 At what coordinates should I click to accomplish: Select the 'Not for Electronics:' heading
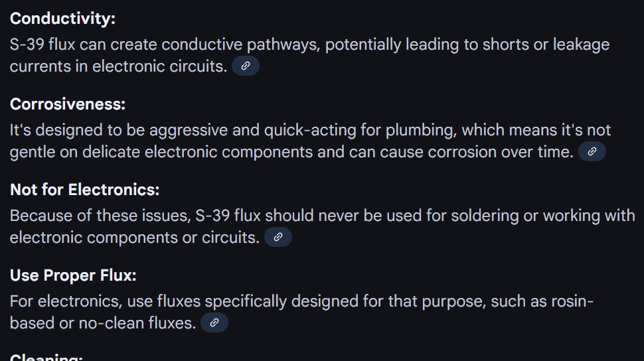[84, 190]
